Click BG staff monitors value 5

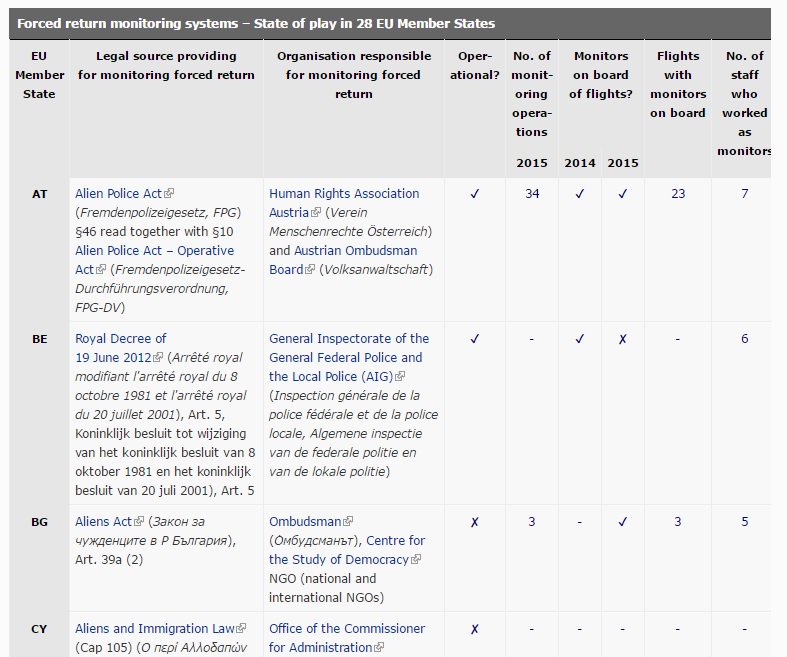click(745, 522)
